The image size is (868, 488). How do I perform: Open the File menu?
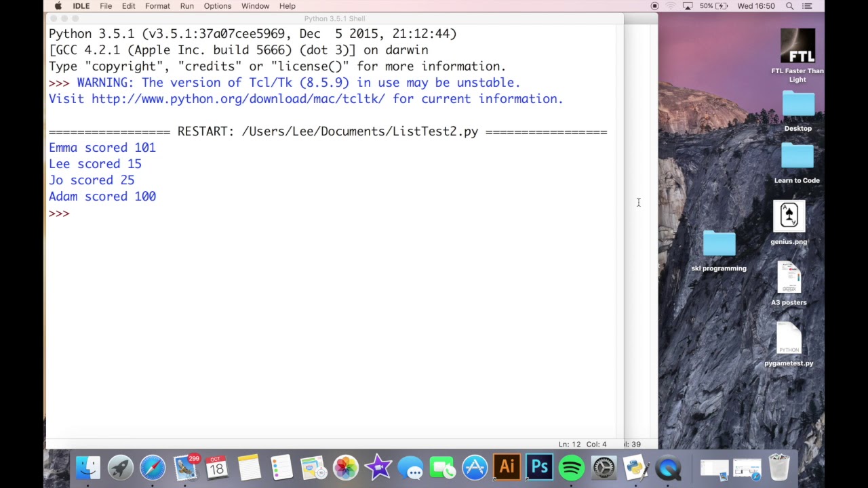[x=106, y=6]
